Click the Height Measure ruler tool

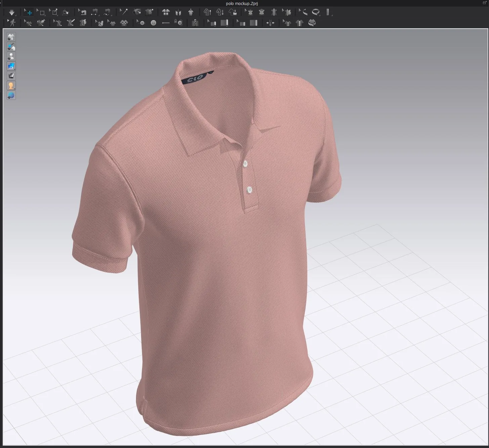pos(328,12)
